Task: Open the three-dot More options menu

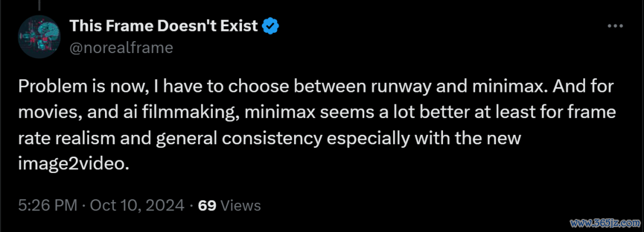Action: coord(615,26)
